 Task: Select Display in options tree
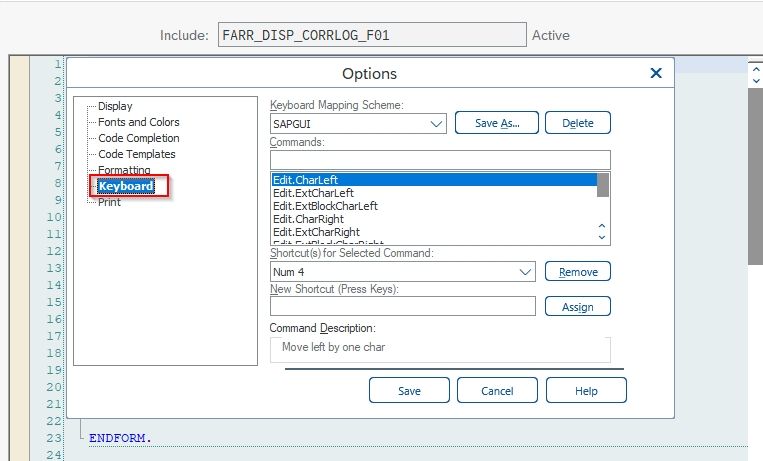[115, 106]
